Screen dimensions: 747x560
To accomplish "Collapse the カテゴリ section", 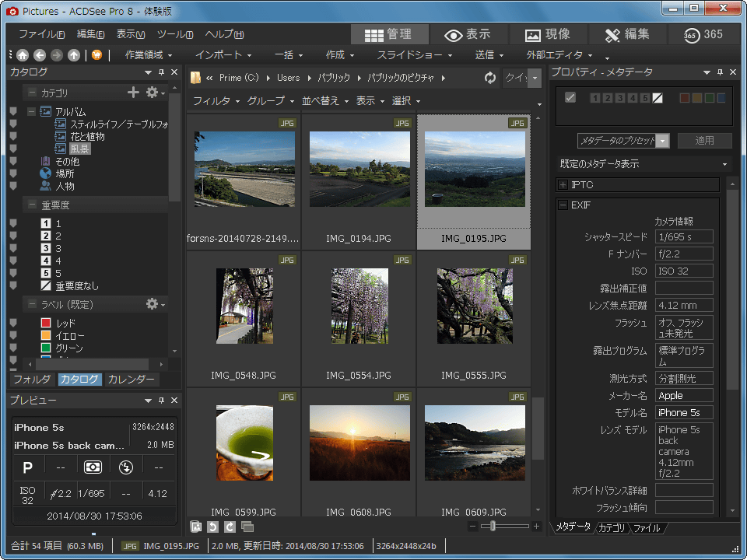I will pos(32,93).
